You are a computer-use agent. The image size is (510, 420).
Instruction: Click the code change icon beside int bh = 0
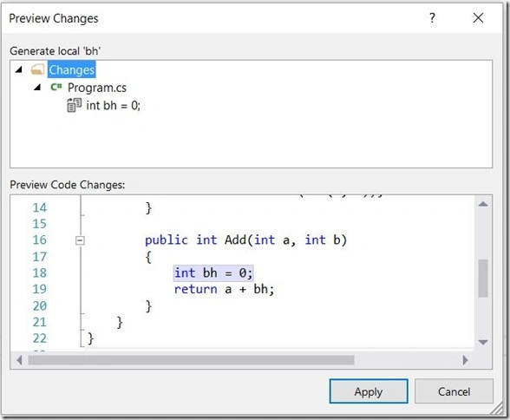[75, 105]
